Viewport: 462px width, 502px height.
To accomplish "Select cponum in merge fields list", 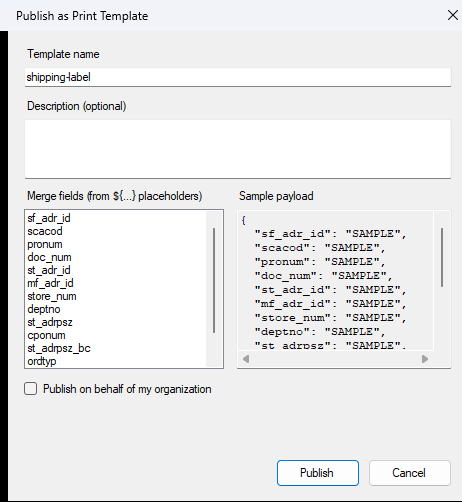I will click(46, 335).
